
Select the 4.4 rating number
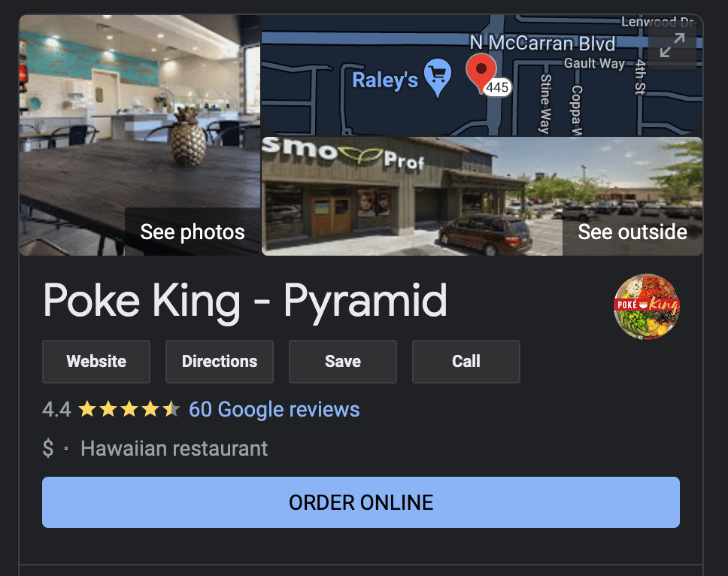(56, 409)
